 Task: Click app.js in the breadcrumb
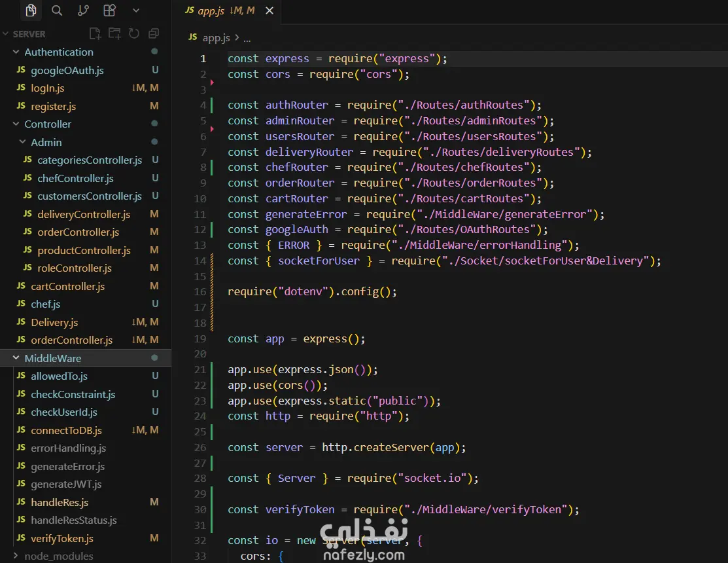coord(216,38)
